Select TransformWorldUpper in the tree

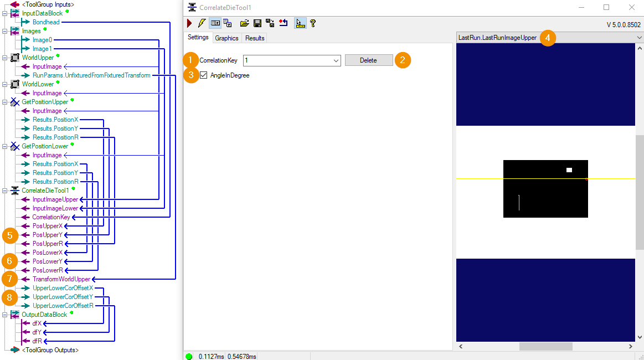(x=61, y=279)
